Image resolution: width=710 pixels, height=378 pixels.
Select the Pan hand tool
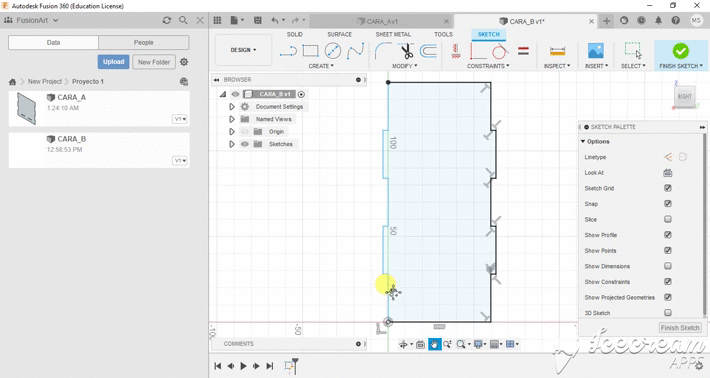point(434,345)
